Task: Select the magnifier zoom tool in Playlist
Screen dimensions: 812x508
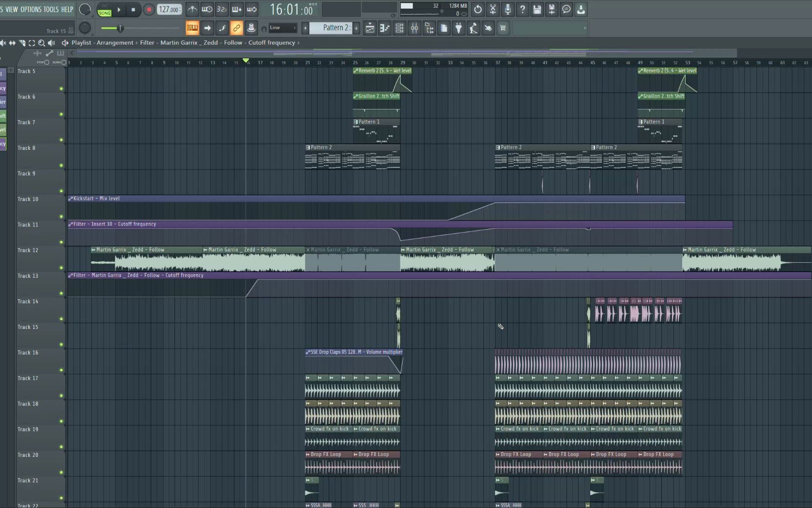Action: coord(41,43)
